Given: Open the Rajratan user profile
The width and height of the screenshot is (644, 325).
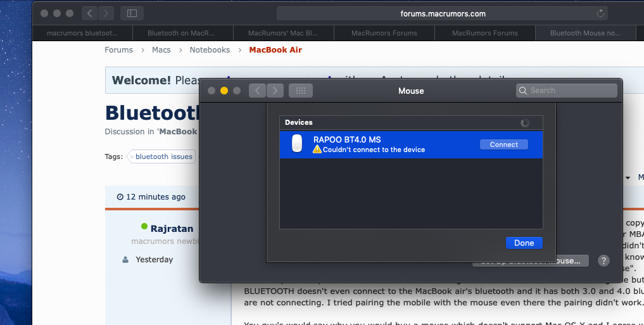Looking at the screenshot, I should click(x=172, y=229).
